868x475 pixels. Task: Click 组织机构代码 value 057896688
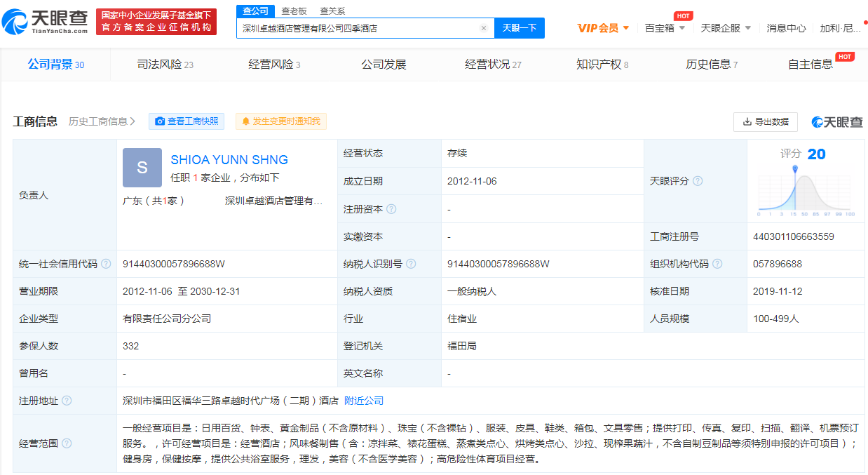click(x=778, y=264)
